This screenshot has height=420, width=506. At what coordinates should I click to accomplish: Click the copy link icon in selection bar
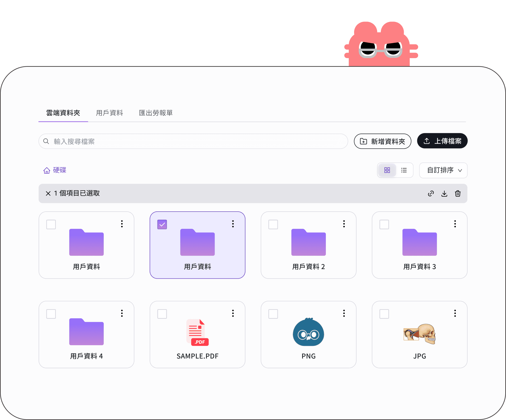[x=431, y=193]
